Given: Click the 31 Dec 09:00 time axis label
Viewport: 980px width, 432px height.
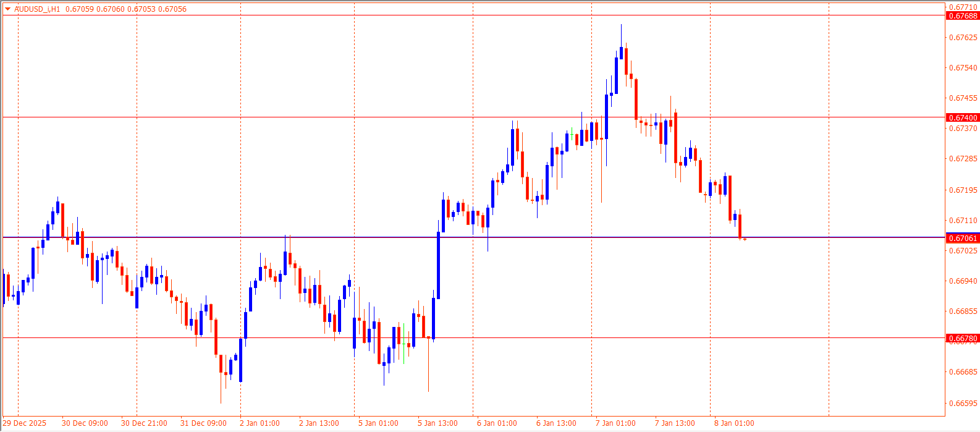Looking at the screenshot, I should click(x=203, y=423).
